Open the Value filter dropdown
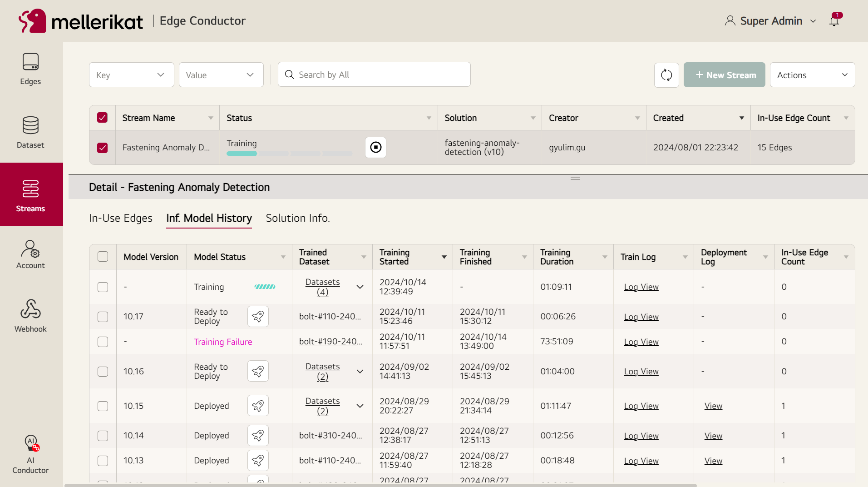Viewport: 868px width, 487px height. pyautogui.click(x=221, y=75)
